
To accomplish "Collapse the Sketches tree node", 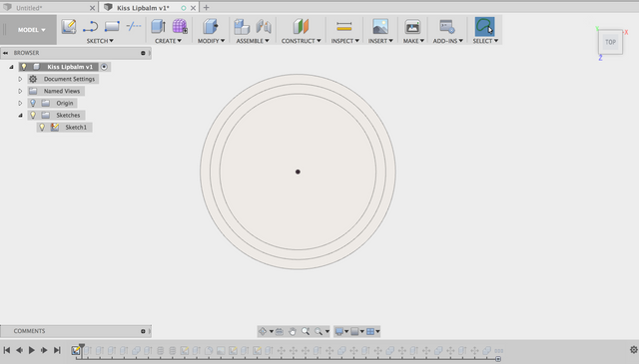I will [x=20, y=116].
